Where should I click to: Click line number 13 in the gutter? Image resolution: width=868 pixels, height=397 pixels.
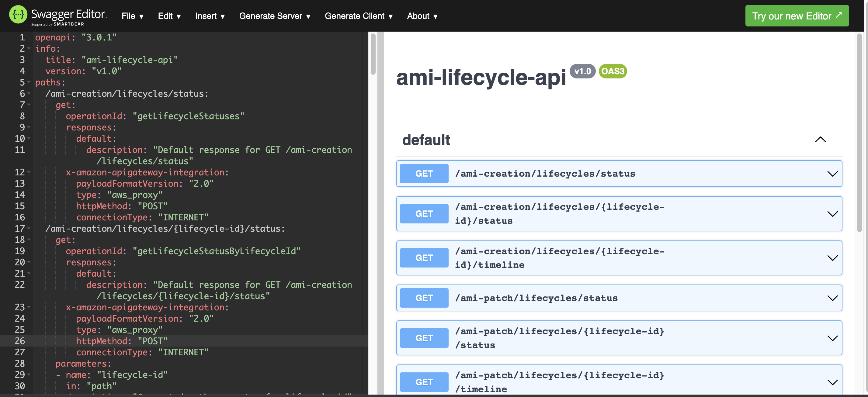20,184
